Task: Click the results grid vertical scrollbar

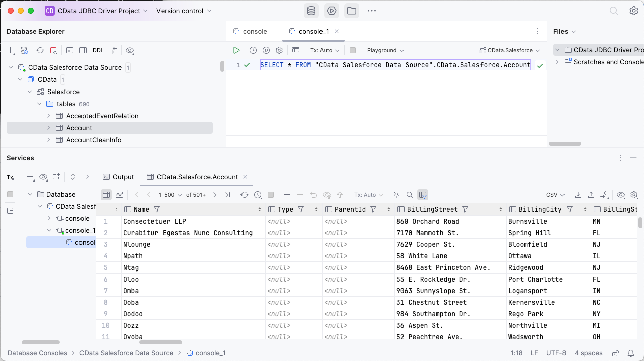Action: [x=640, y=223]
